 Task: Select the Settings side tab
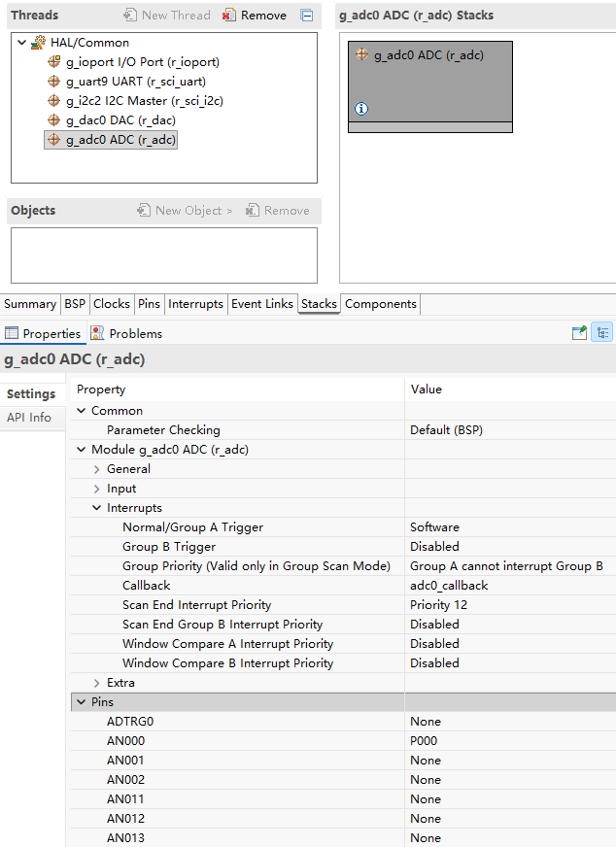coord(31,393)
